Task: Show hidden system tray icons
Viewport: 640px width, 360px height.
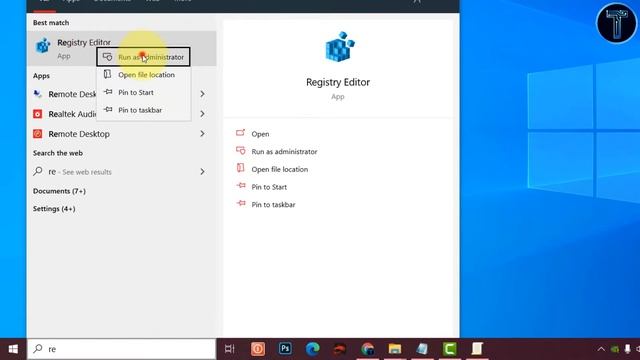Action: click(x=601, y=349)
